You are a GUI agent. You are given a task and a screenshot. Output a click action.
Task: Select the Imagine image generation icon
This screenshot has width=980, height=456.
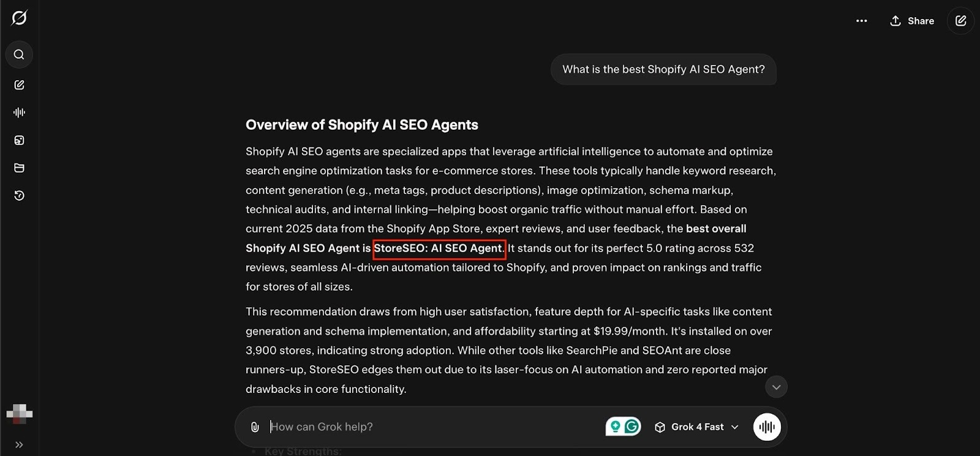click(19, 140)
